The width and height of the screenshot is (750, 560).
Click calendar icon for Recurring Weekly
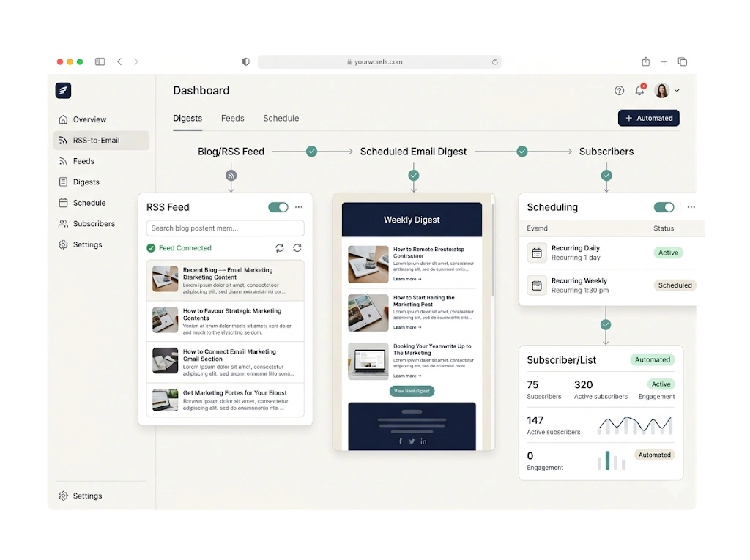537,285
